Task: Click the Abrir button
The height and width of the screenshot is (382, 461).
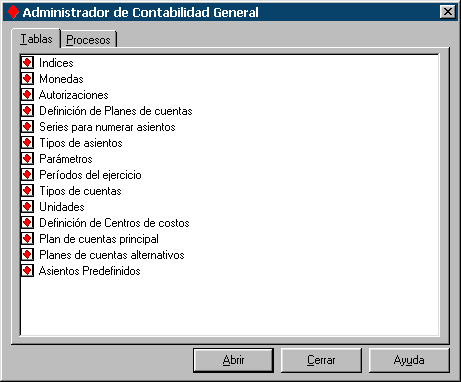Action: coord(233,360)
